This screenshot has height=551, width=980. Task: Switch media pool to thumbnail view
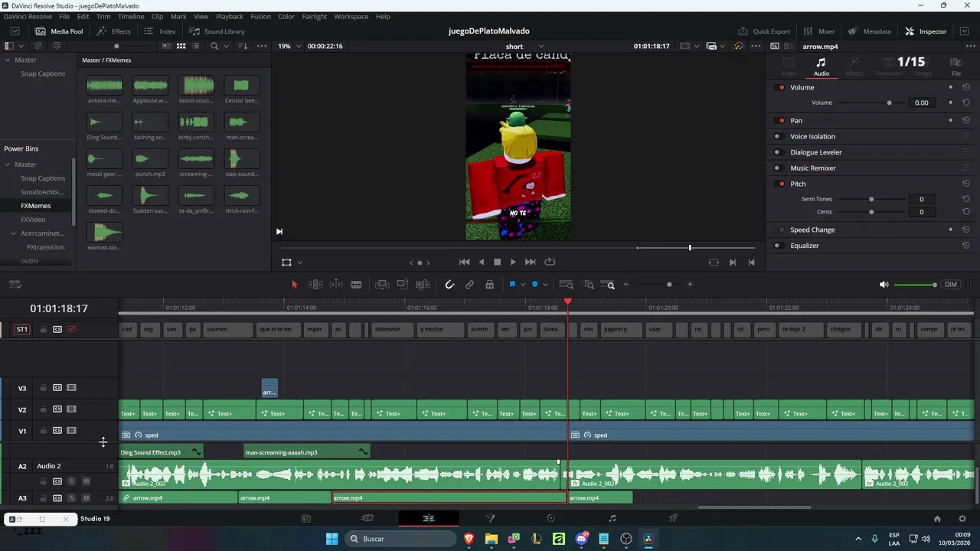pyautogui.click(x=181, y=46)
